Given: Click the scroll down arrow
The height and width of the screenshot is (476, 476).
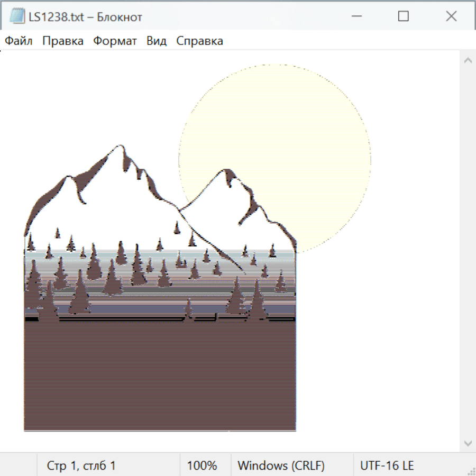Looking at the screenshot, I should click(468, 443).
